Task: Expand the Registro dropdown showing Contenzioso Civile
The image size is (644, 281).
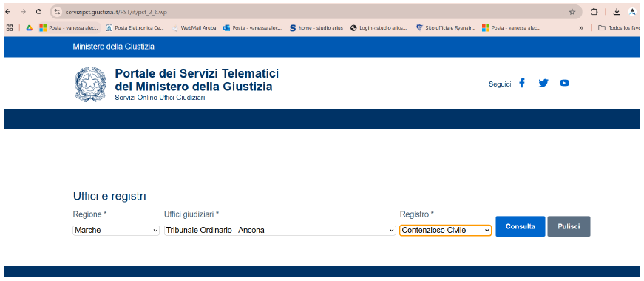Action: [x=445, y=231]
